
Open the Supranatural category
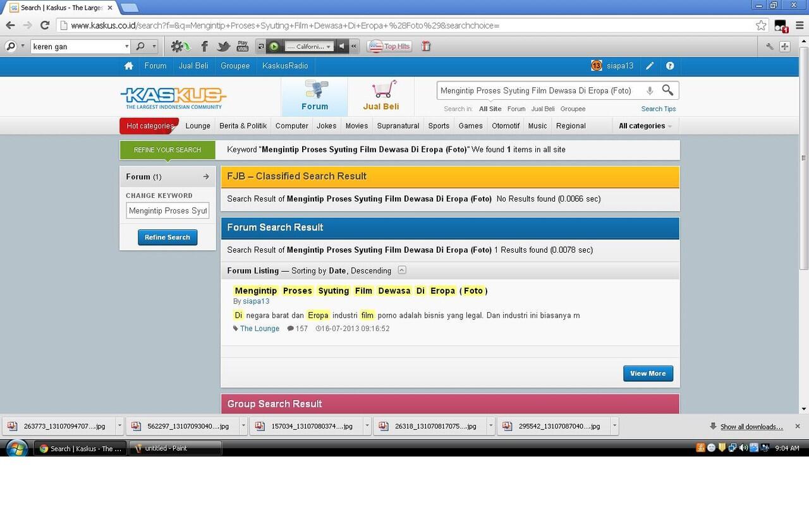click(398, 126)
